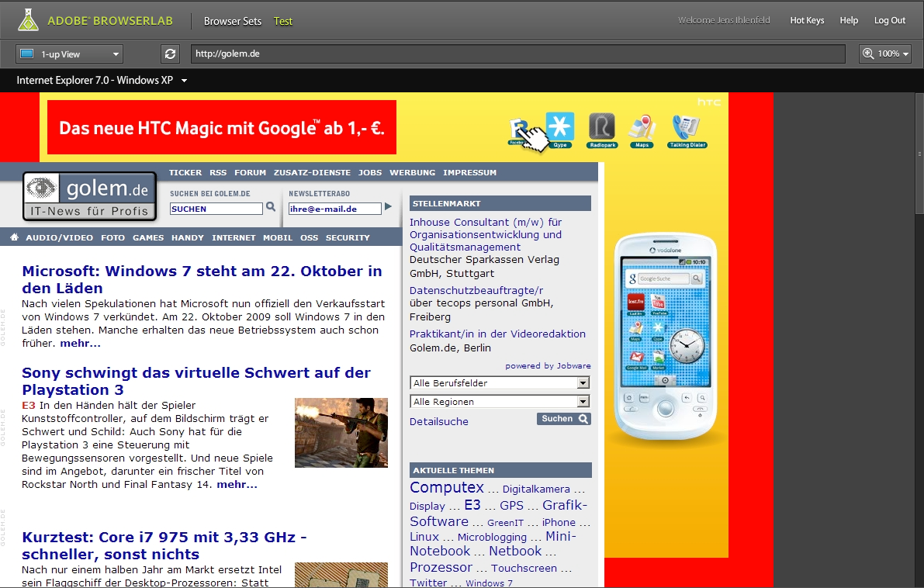Screen dimensions: 924x588
Task: Click the refresh icon beside the URL field
Action: (171, 54)
